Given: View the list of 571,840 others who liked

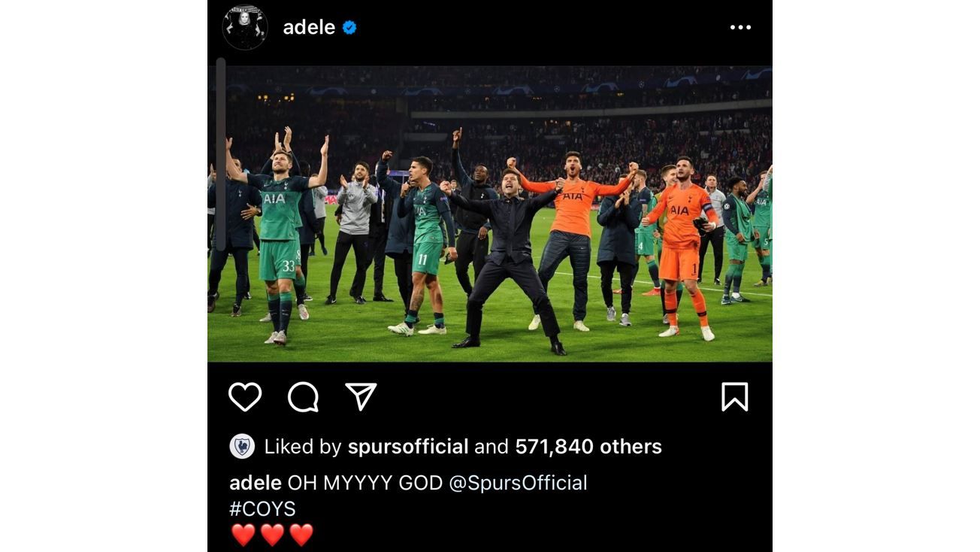Looking at the screenshot, I should (588, 447).
